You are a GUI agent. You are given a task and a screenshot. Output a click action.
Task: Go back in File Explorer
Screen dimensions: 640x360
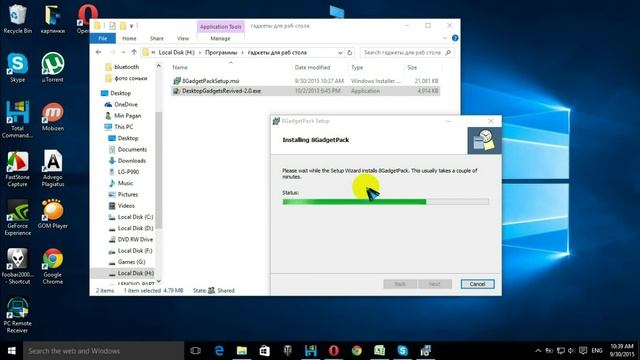(x=98, y=52)
